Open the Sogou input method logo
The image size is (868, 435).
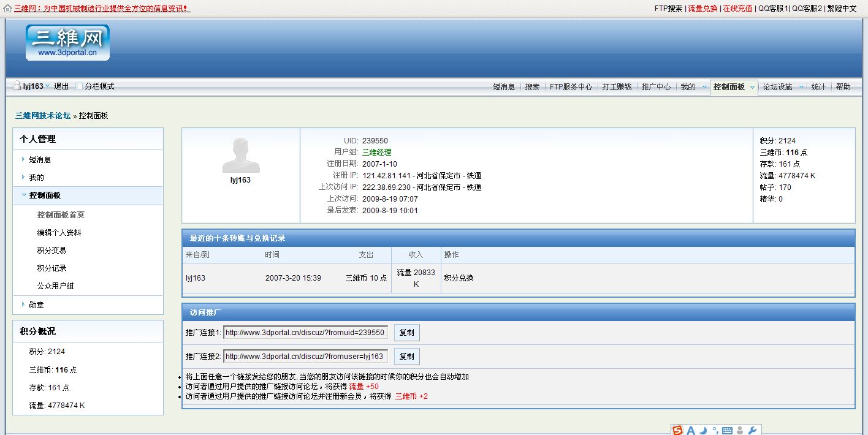[x=677, y=430]
